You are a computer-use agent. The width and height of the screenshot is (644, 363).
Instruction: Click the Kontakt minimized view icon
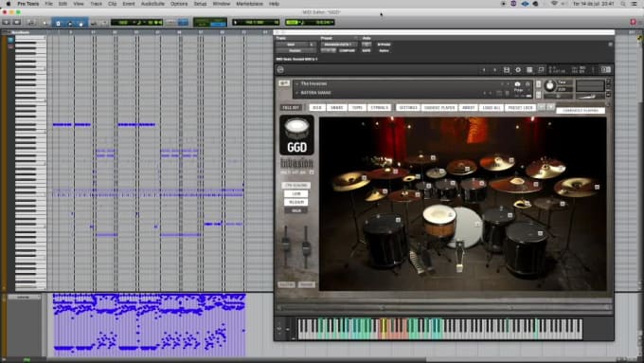point(541,70)
